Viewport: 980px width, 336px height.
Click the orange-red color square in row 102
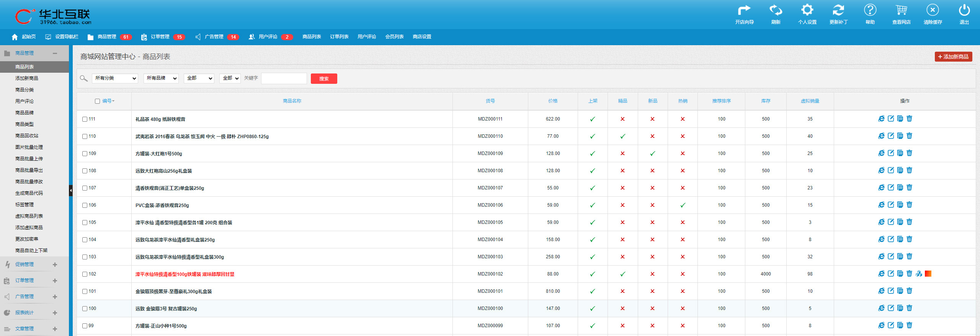tap(928, 274)
